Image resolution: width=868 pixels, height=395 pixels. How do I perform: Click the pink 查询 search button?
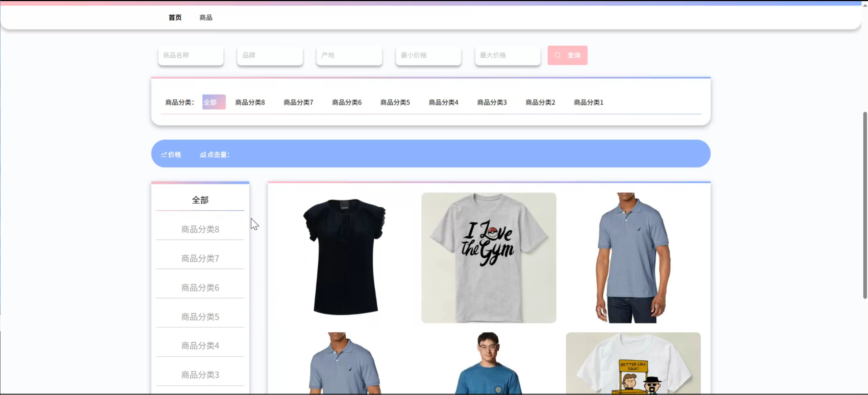coord(567,55)
